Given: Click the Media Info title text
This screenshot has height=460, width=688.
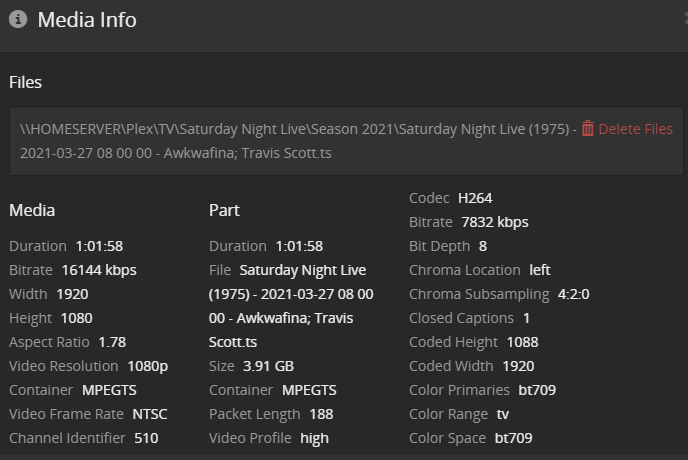Looking at the screenshot, I should [x=87, y=20].
